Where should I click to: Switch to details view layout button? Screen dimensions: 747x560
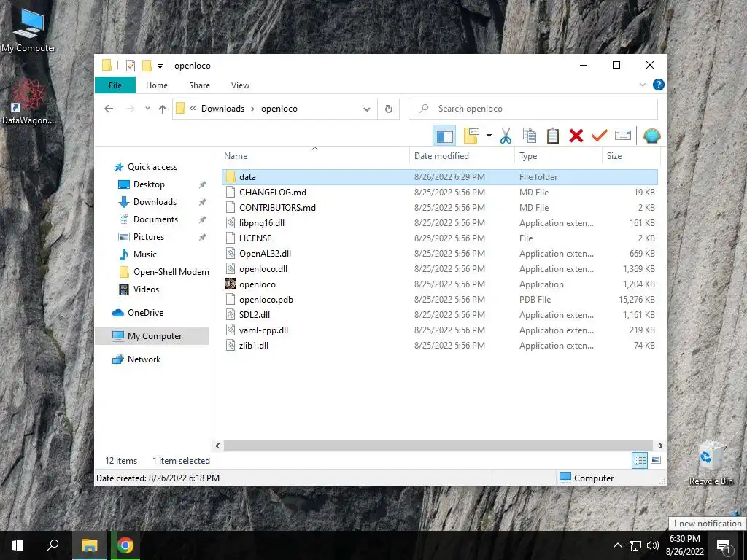[640, 460]
